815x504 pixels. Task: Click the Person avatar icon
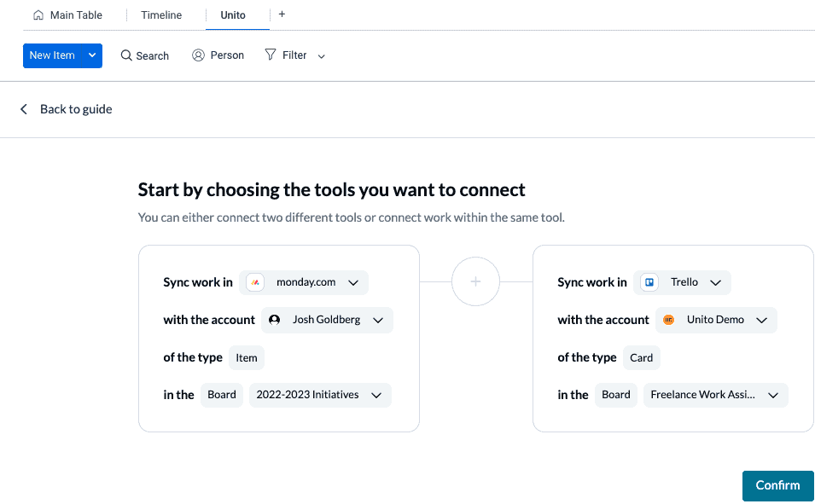coord(198,55)
